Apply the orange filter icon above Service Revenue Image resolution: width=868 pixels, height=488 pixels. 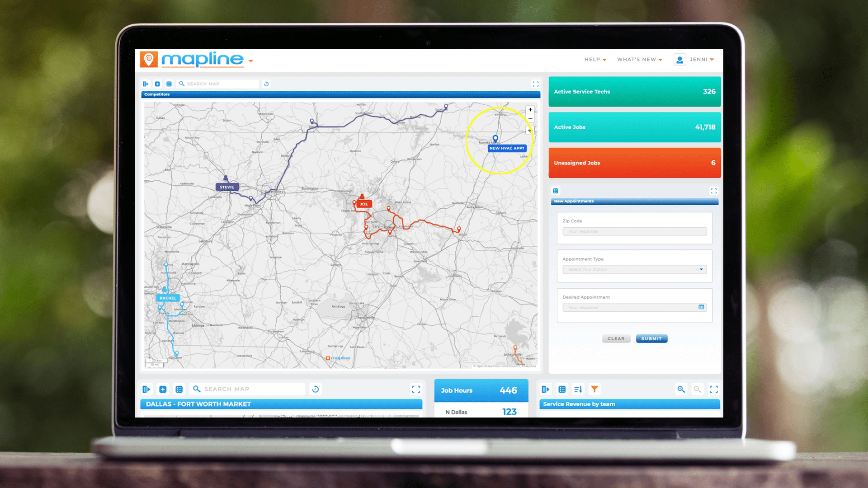(594, 389)
